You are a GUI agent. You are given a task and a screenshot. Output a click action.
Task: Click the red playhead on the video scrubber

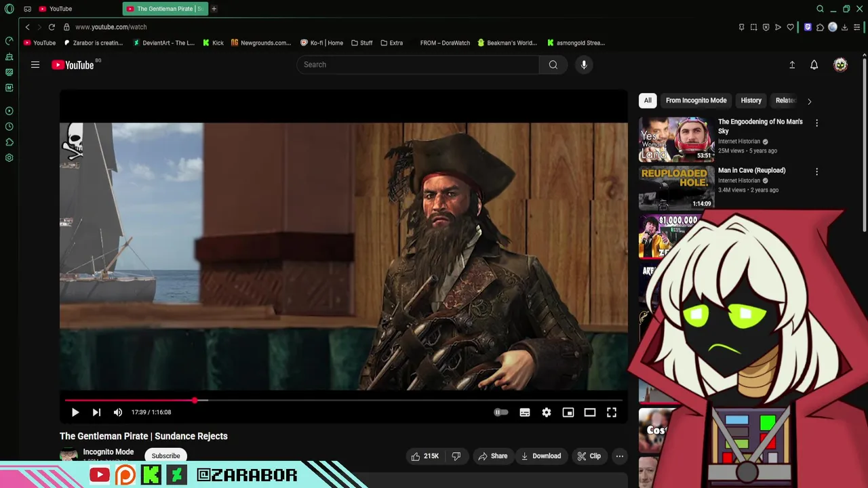[195, 401]
